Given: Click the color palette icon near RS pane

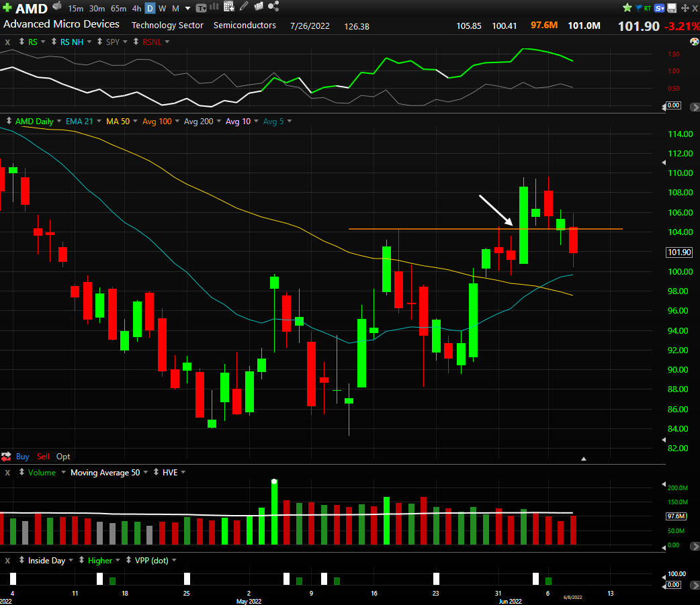Looking at the screenshot, I should 694,42.
